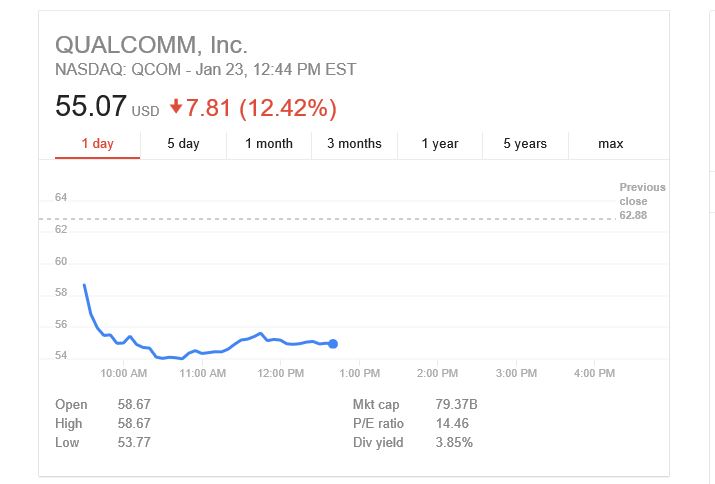Show the 3 months chart range
The image size is (715, 484).
tap(354, 144)
